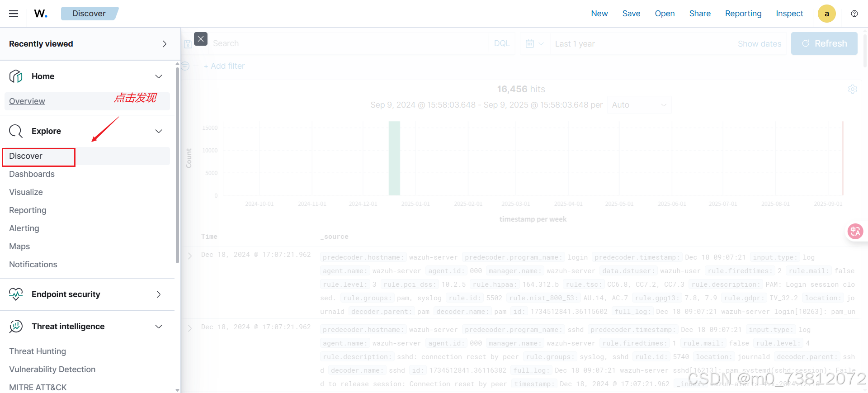Open Alerting from the side menu
This screenshot has height=393, width=868.
pyautogui.click(x=24, y=228)
